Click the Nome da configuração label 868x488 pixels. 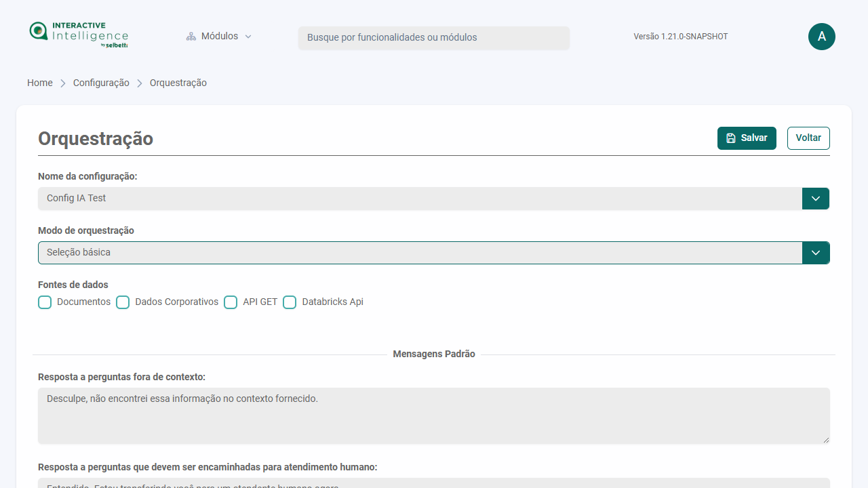pyautogui.click(x=87, y=176)
